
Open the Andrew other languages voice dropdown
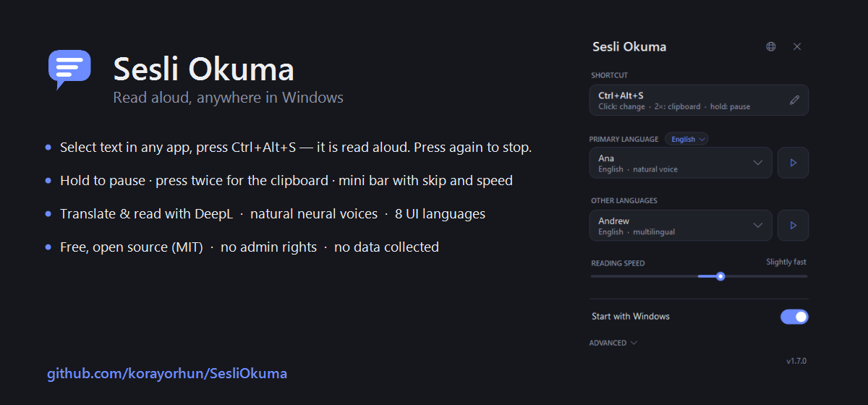(681, 226)
